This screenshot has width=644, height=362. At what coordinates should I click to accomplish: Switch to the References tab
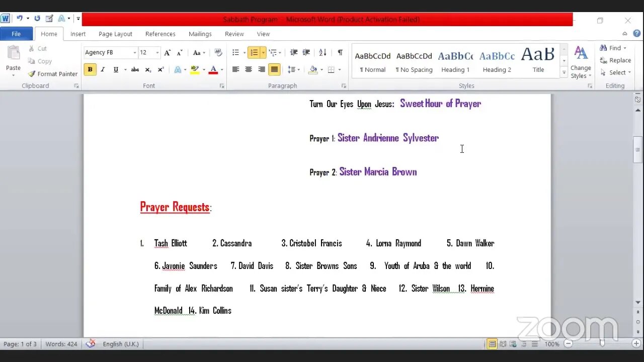pyautogui.click(x=160, y=34)
